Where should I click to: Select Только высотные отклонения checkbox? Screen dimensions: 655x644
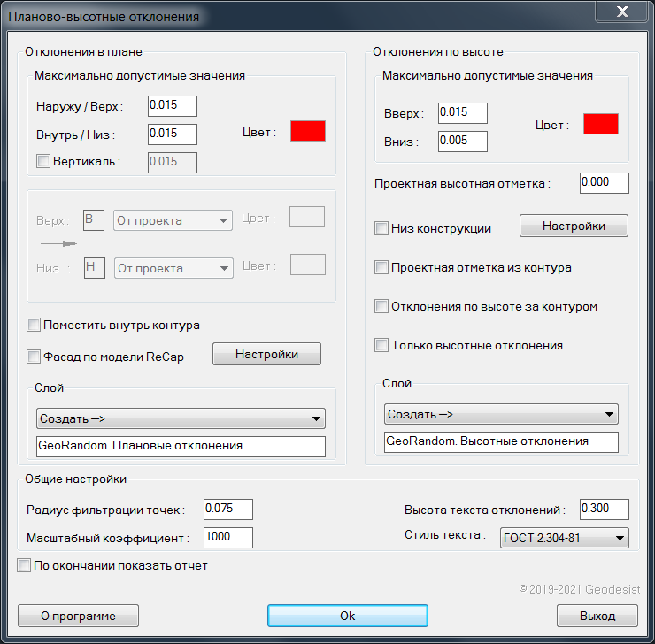click(381, 345)
